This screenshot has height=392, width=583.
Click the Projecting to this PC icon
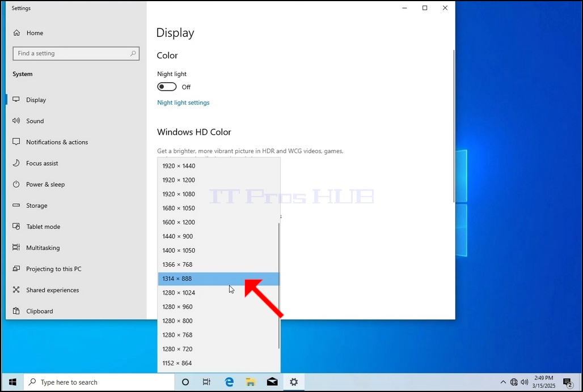pos(16,269)
